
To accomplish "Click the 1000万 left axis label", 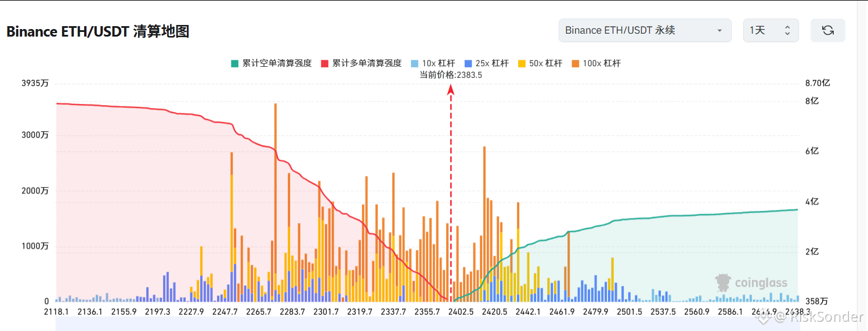I will pos(36,246).
